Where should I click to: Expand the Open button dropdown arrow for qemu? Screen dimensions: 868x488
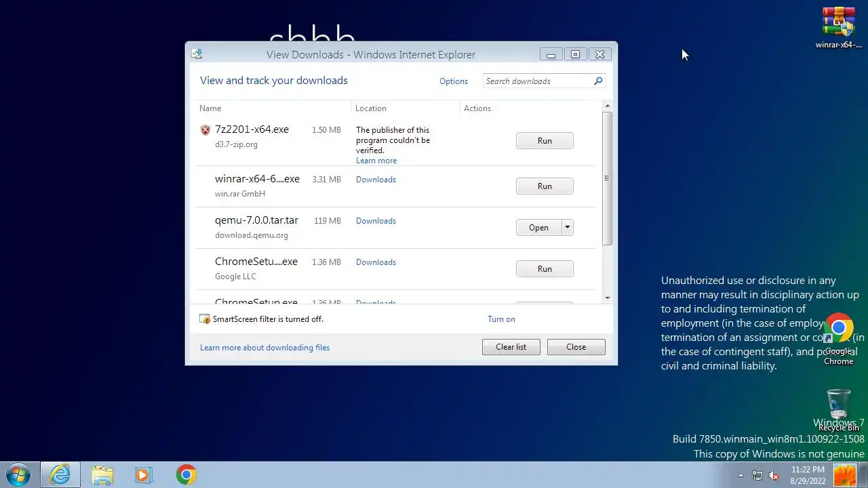568,228
